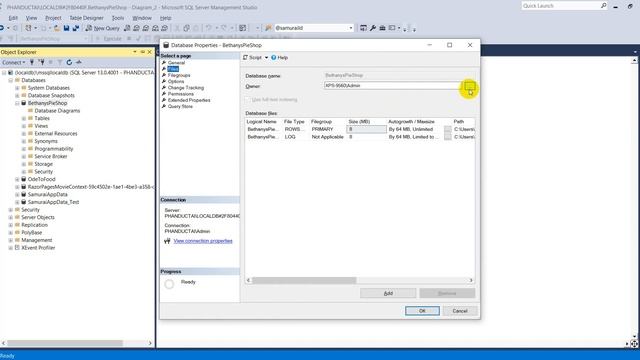
Task: Select the Filegroups page
Action: point(179,75)
